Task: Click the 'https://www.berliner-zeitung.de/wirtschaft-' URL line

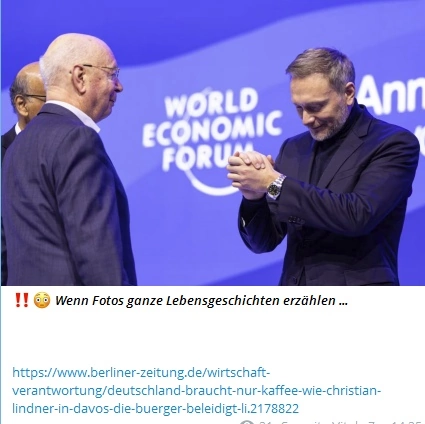Action: tap(141, 372)
